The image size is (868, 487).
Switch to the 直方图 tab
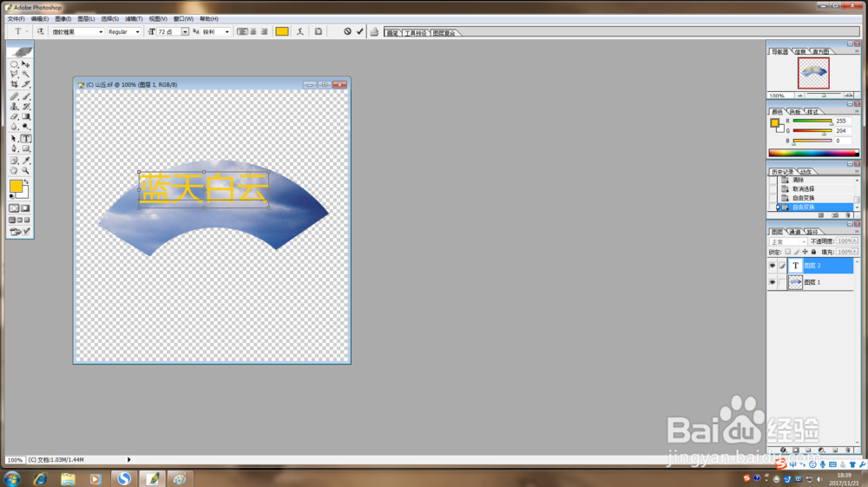tap(821, 51)
